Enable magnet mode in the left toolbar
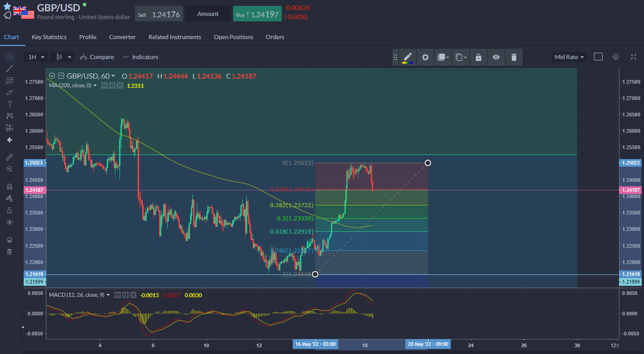This screenshot has height=354, width=644. 9,187
